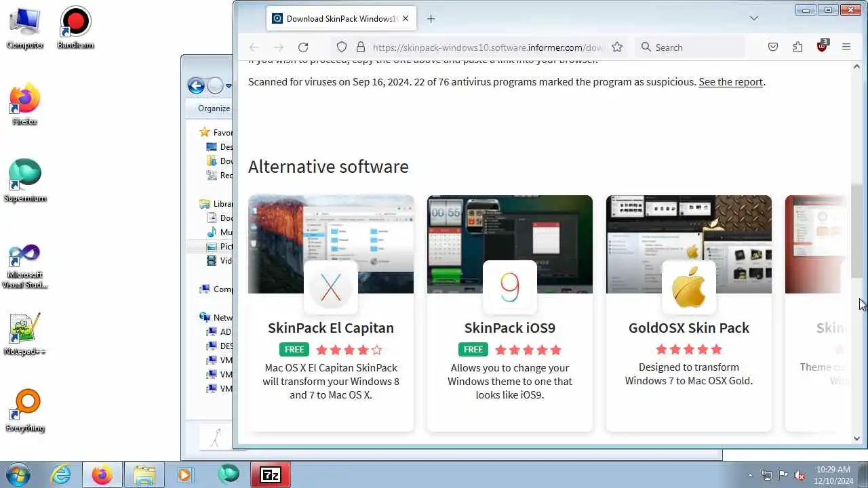Switch to Firefox on the taskbar
Viewport: 868px width, 488px height.
coord(102,474)
